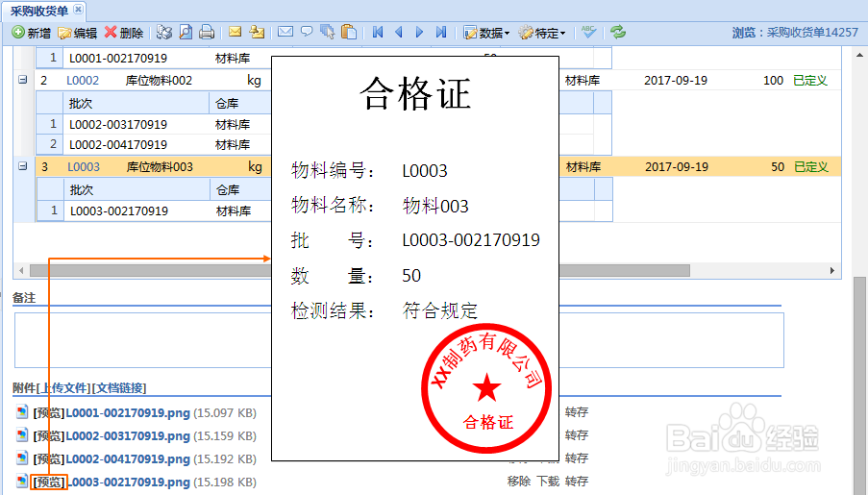Preview attachment L0003-002170919.png
This screenshot has width=868, height=495.
[49, 483]
